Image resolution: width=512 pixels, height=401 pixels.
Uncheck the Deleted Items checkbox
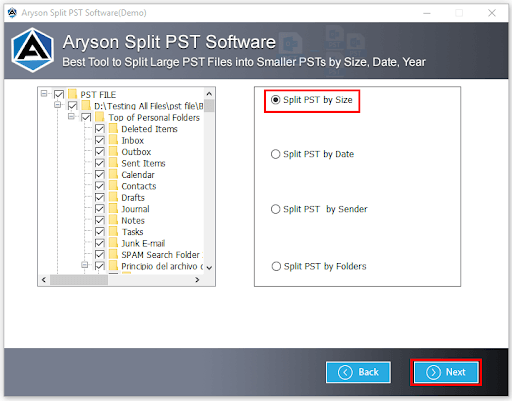tap(100, 129)
